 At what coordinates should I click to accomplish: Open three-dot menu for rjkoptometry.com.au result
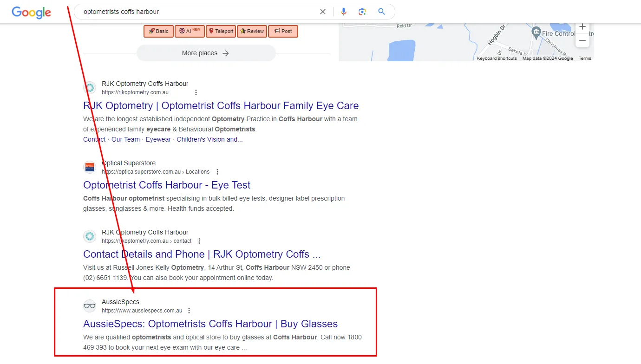[196, 92]
